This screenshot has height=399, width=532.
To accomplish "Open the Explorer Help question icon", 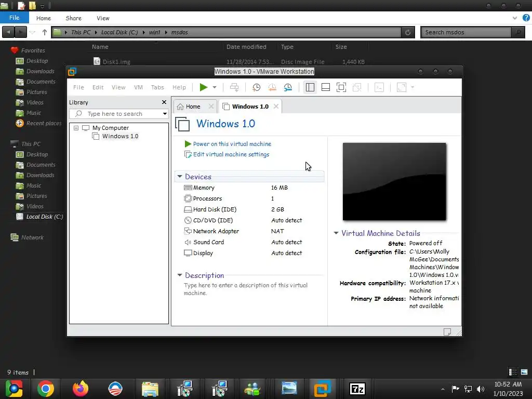I will click(526, 18).
